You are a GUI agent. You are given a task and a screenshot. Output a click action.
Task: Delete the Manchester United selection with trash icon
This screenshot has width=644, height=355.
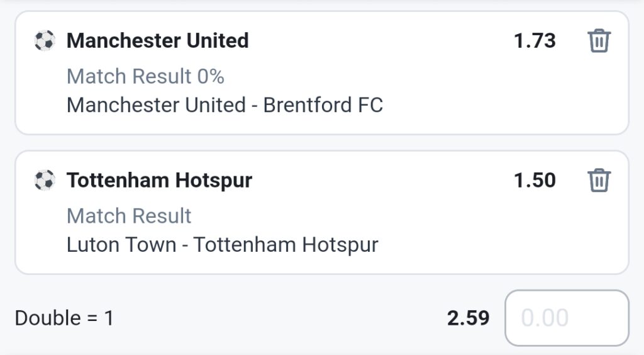(x=599, y=41)
